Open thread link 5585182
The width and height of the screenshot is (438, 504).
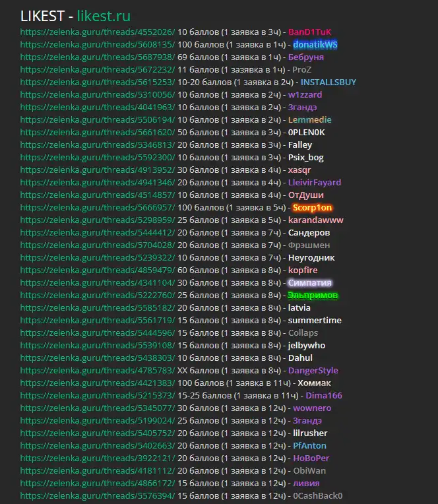click(98, 308)
